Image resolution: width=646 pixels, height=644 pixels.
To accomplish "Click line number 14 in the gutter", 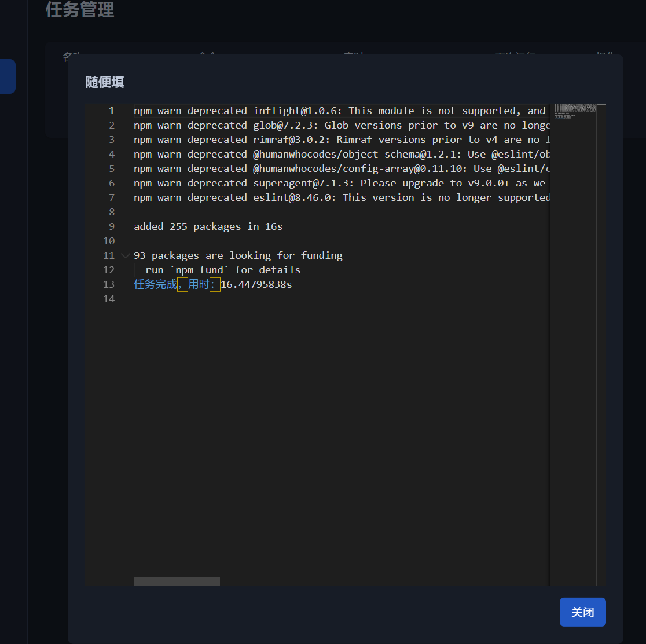I will pos(109,299).
